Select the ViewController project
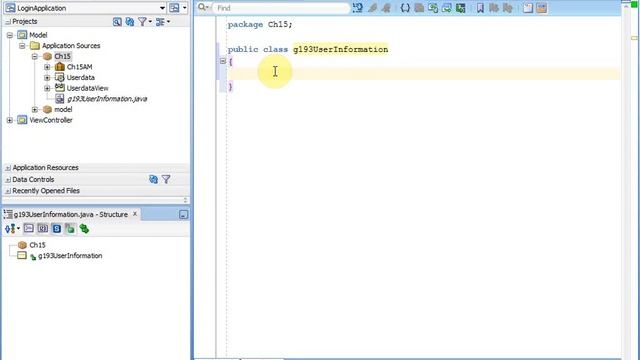 click(51, 120)
